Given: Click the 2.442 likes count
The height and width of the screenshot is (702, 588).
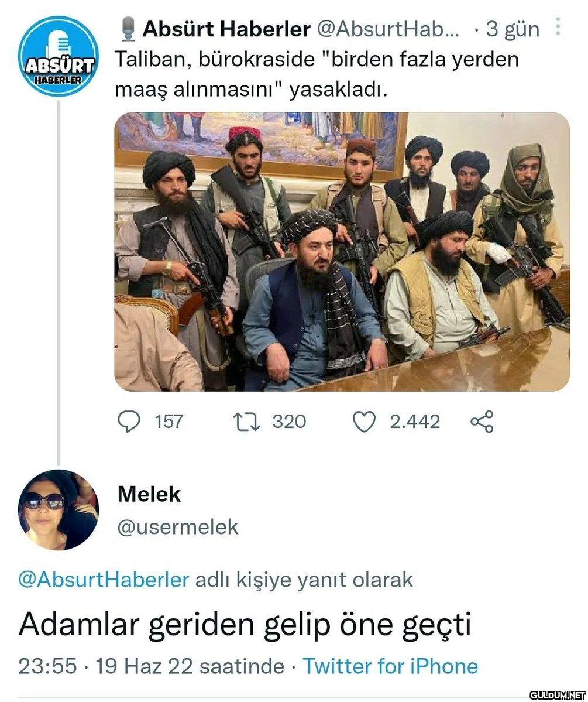Looking at the screenshot, I should coord(415,422).
